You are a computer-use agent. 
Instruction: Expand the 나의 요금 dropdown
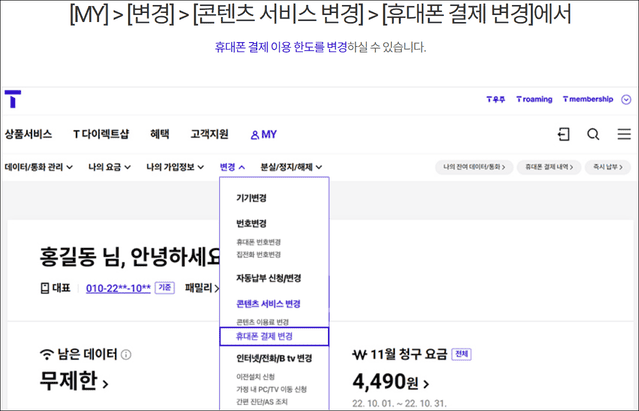coord(110,167)
